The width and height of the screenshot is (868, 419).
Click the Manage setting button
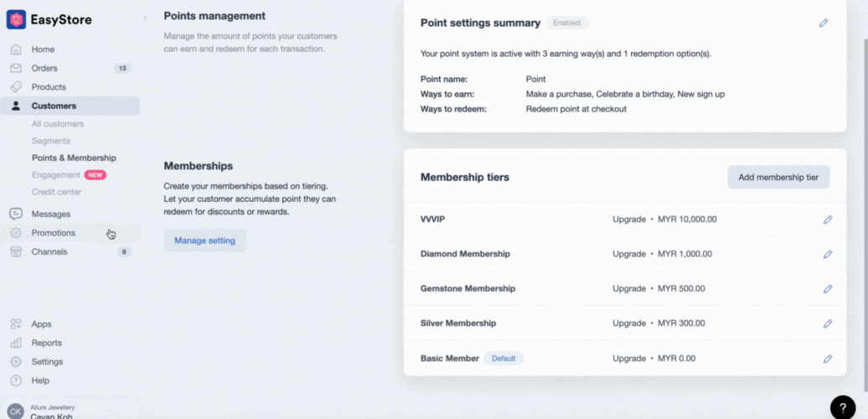pyautogui.click(x=204, y=241)
